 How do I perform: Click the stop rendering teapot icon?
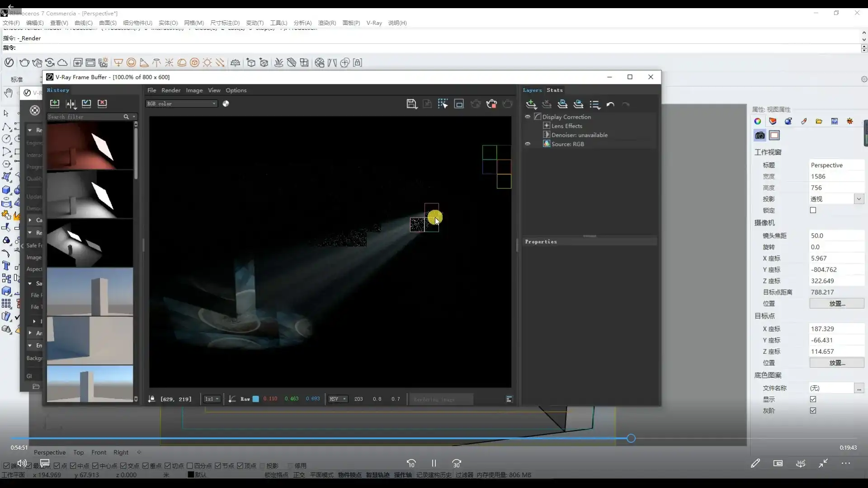coord(491,104)
